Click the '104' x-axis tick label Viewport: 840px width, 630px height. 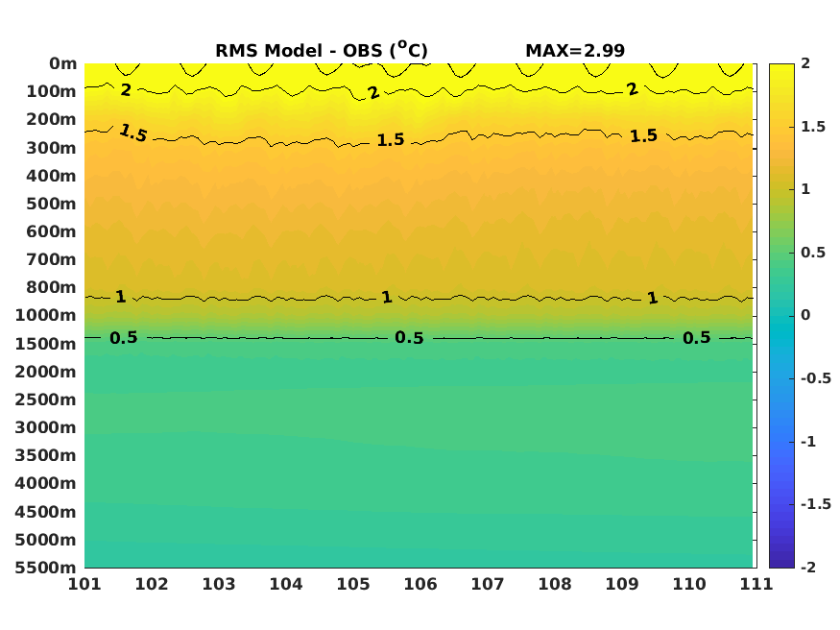click(286, 584)
